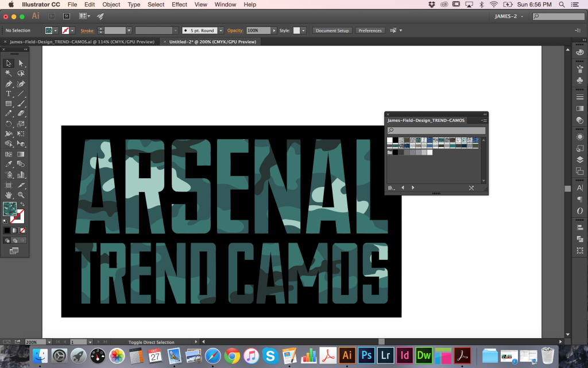The image size is (588, 368).
Task: Select the Eyedropper tool
Action: click(x=9, y=164)
